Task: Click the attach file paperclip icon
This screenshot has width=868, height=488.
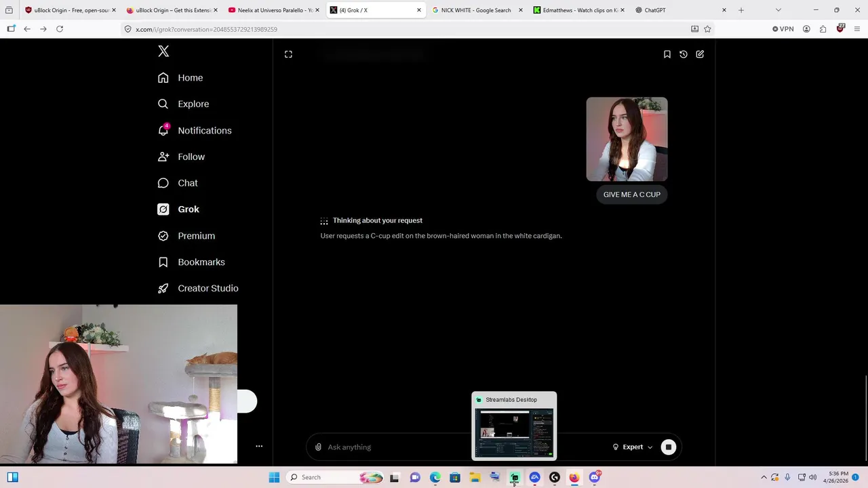Action: pos(318,447)
